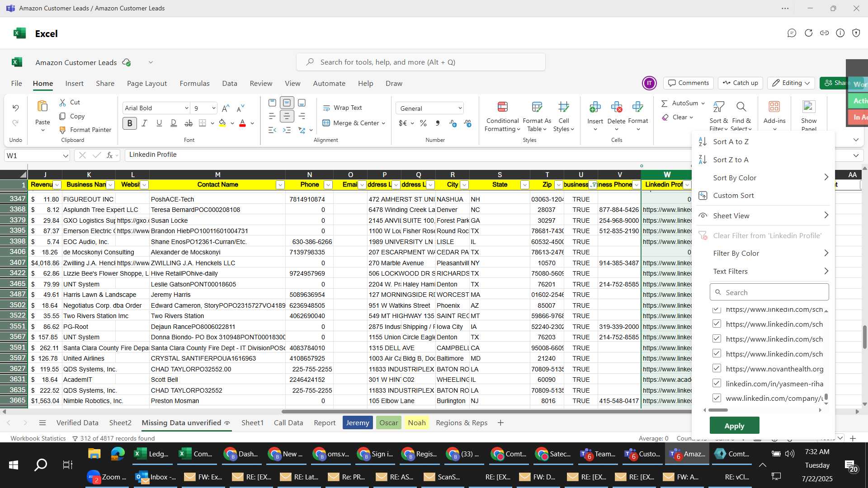Uncheck the linkedin.com/in/yasmeen-riha checkbox
This screenshot has width=868, height=488.
pyautogui.click(x=717, y=383)
